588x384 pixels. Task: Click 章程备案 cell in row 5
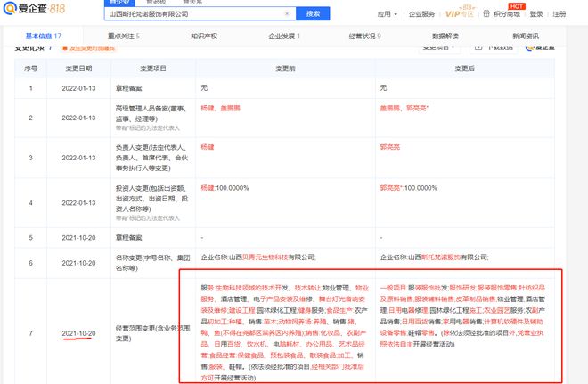point(128,238)
